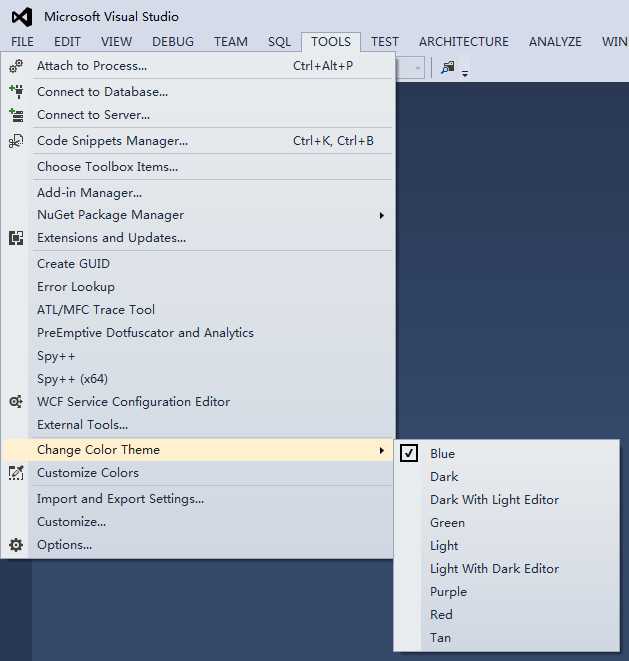
Task: Open the ANALYZE menu
Action: coord(555,42)
